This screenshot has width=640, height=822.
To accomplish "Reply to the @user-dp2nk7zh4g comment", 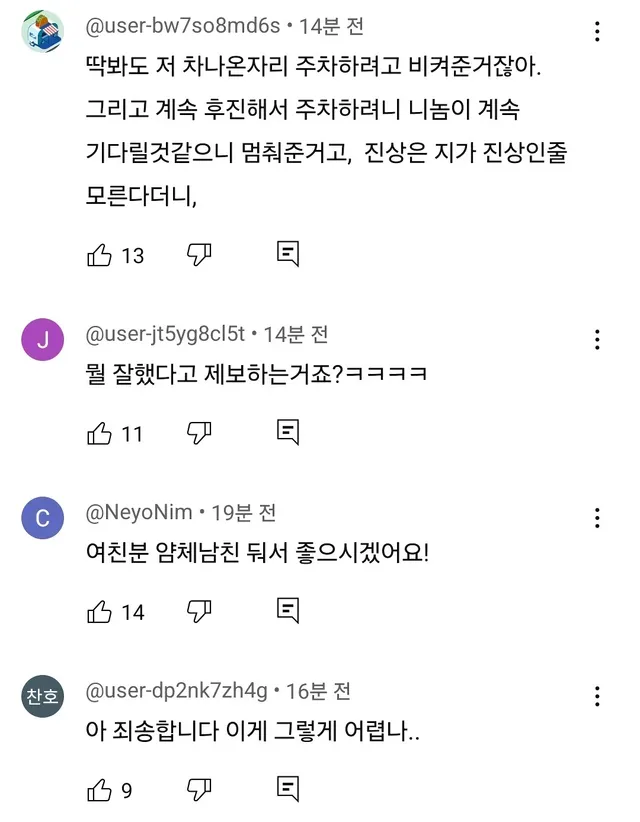I will (x=288, y=789).
